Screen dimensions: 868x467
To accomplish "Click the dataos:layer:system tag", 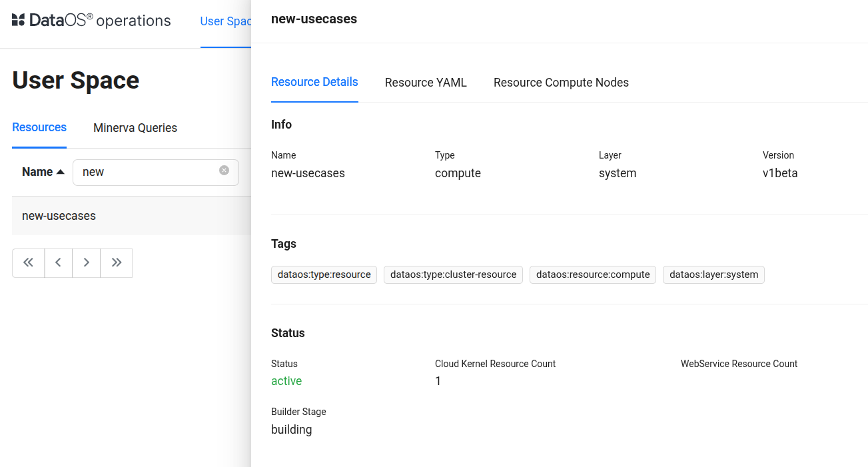I will pos(713,274).
